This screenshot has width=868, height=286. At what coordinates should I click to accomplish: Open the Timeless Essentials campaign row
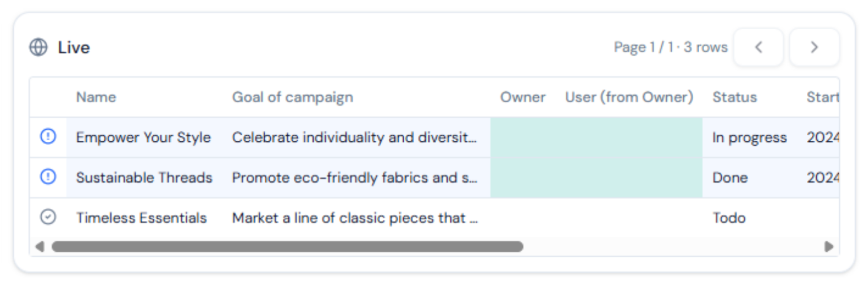coord(435,218)
